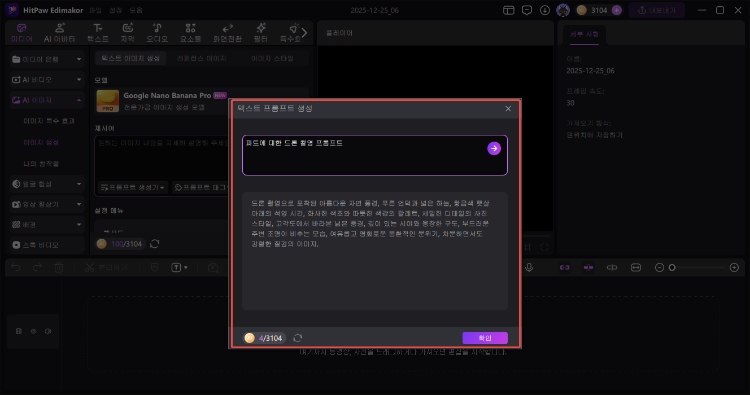The image size is (750, 395).
Task: Switch to Text Image Generation tab
Action: click(130, 58)
